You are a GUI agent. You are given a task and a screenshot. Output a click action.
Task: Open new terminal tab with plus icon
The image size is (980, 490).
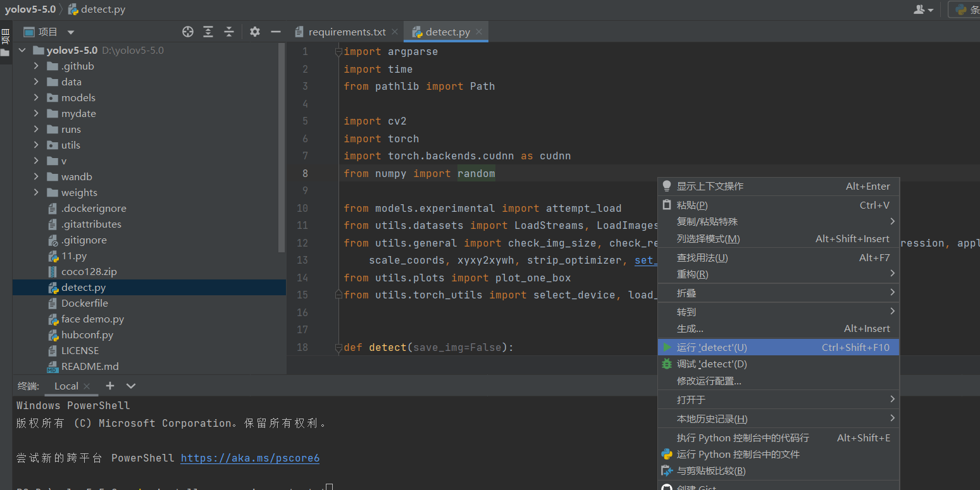pyautogui.click(x=110, y=386)
